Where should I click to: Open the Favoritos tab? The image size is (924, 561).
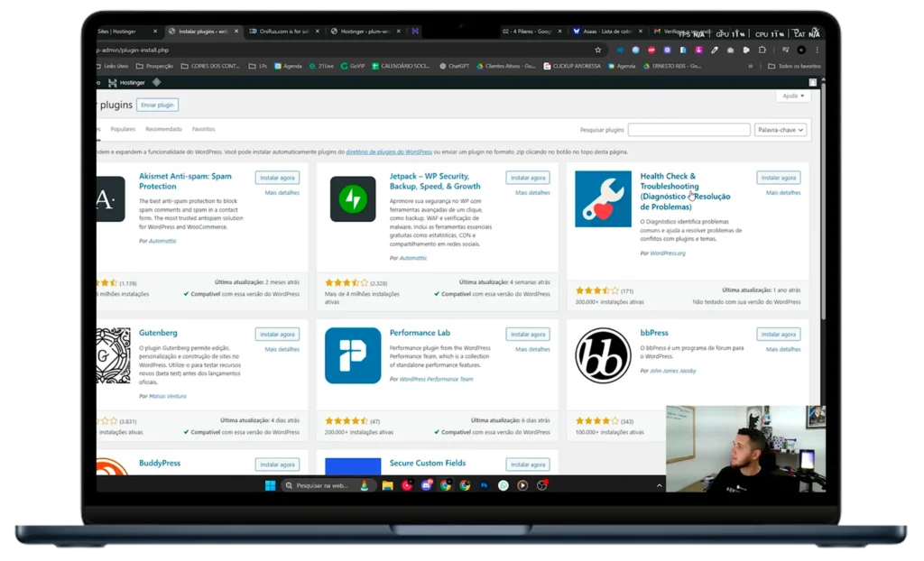click(x=204, y=129)
